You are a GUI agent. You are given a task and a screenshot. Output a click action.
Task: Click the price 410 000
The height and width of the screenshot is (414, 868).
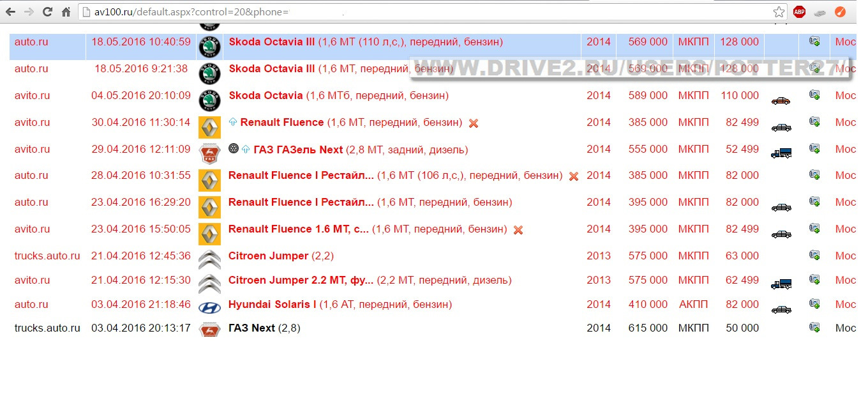[648, 304]
